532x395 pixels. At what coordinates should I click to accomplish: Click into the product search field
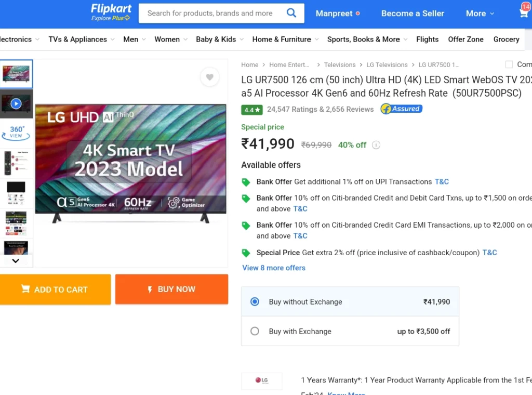pyautogui.click(x=210, y=13)
